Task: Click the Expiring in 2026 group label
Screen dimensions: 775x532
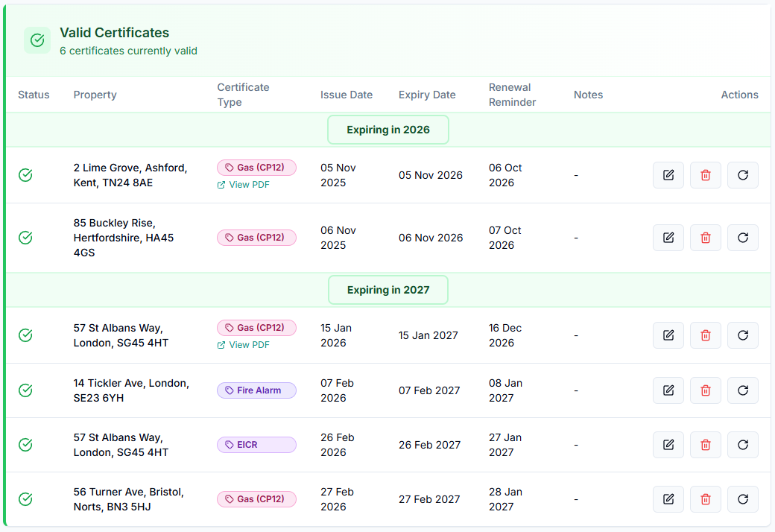Action: click(388, 130)
